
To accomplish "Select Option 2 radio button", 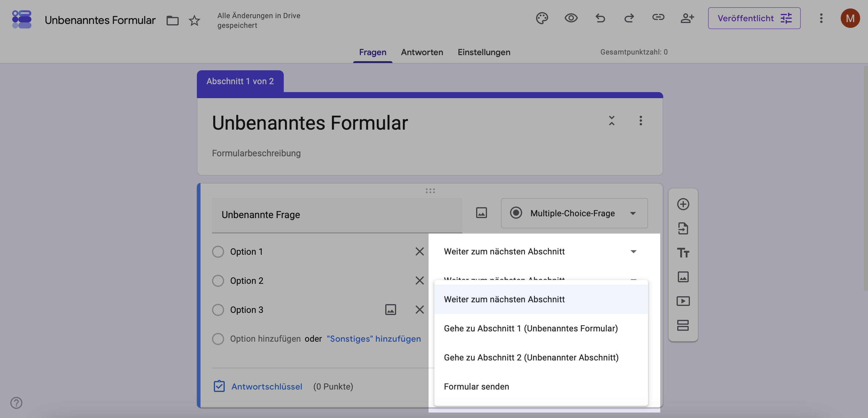I will pos(218,281).
